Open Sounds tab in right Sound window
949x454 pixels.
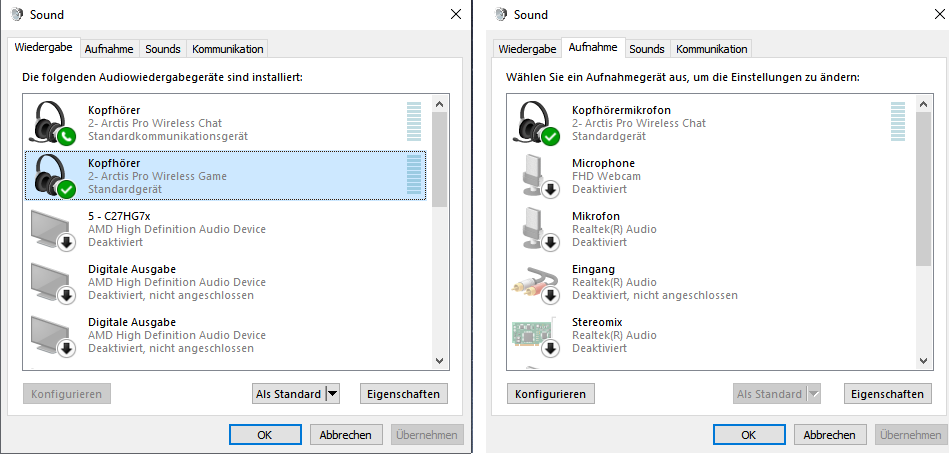coord(647,49)
